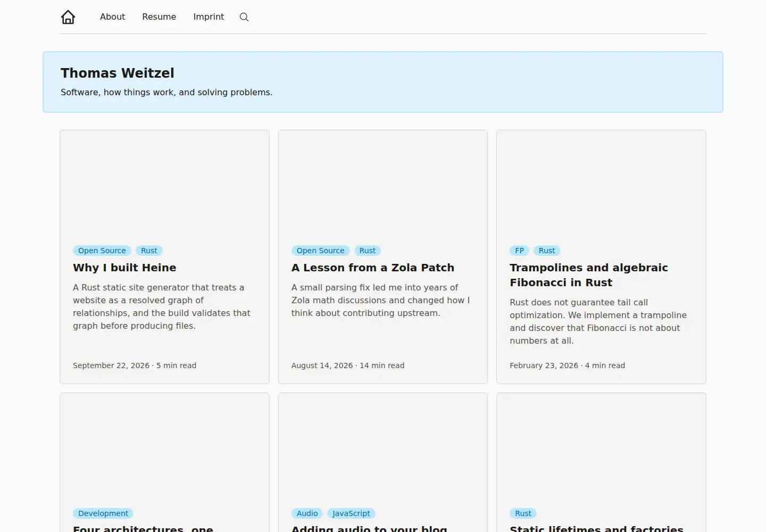This screenshot has width=766, height=532.
Task: Select the Rust tag on Heine card
Action: pos(149,251)
